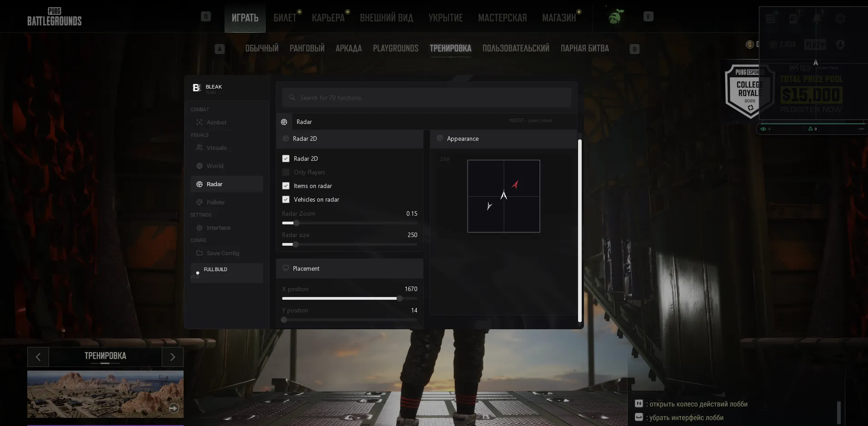Adjust the Y position slider handle
868x426 pixels.
tap(284, 320)
